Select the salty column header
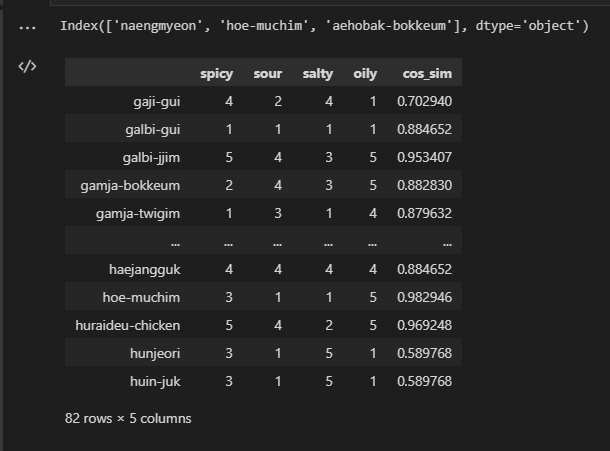The height and width of the screenshot is (451, 610). [x=318, y=73]
